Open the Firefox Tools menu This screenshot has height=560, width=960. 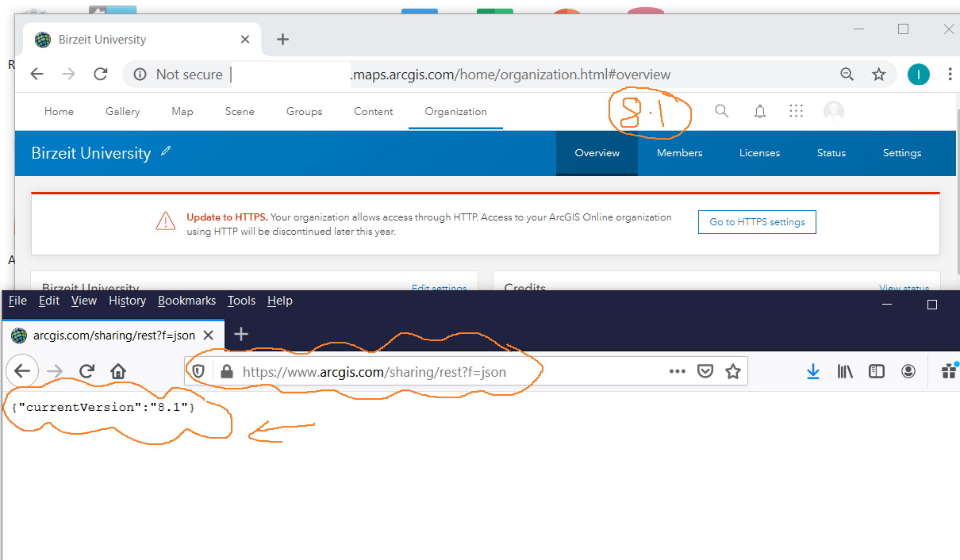[x=241, y=301]
